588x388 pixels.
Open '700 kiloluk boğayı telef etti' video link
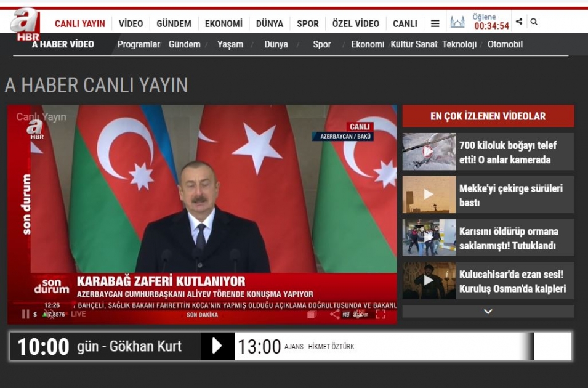click(x=508, y=152)
